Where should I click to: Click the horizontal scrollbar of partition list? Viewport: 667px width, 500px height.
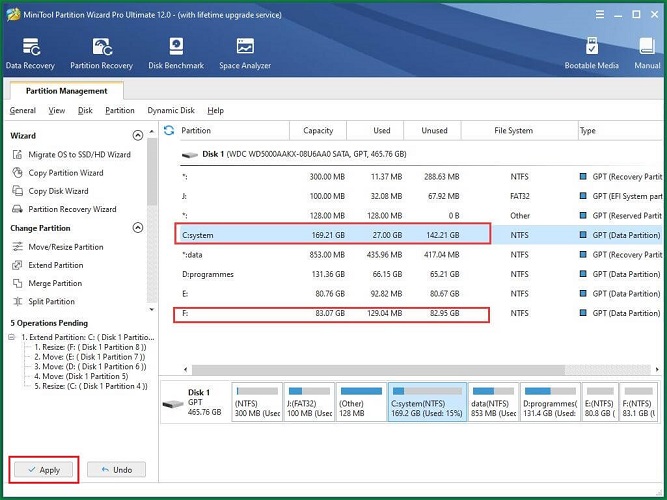click(x=378, y=369)
